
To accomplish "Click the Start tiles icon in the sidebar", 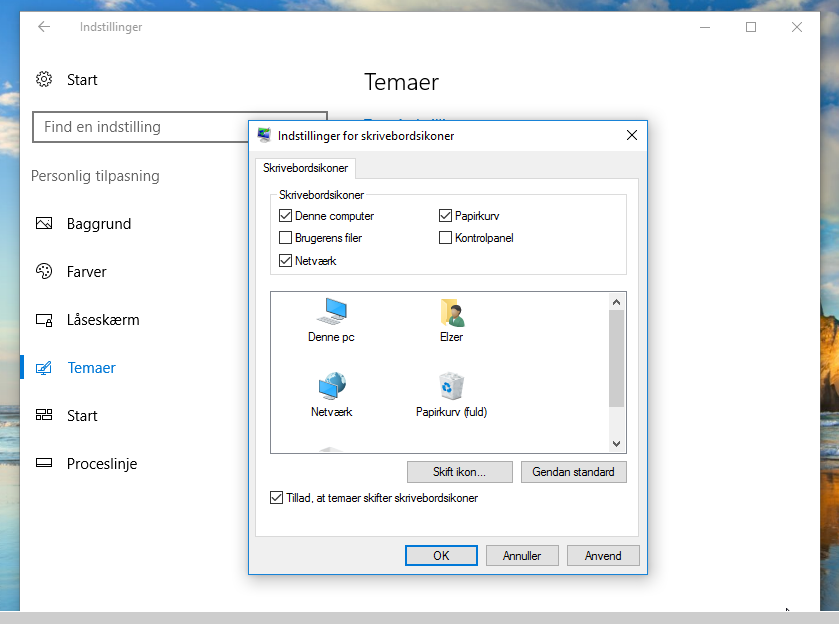I will [44, 415].
